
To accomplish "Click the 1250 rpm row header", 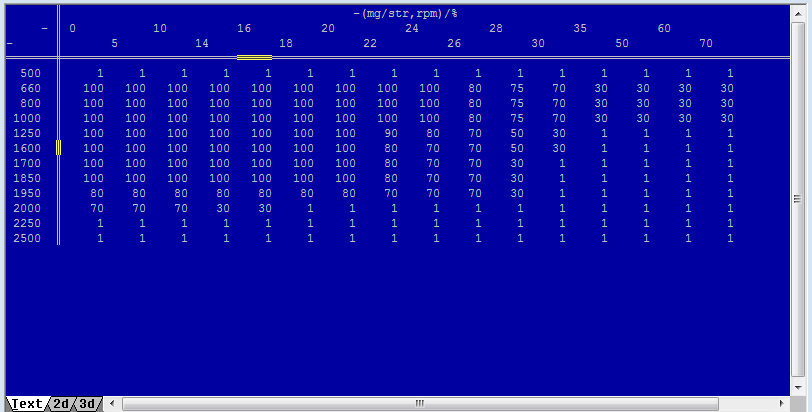I will 28,133.
